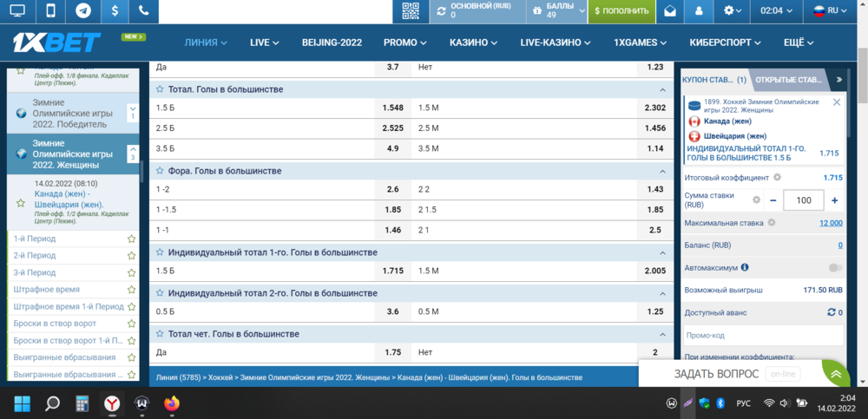The width and height of the screenshot is (868, 419).
Task: Click the phone callback icon
Action: (144, 11)
